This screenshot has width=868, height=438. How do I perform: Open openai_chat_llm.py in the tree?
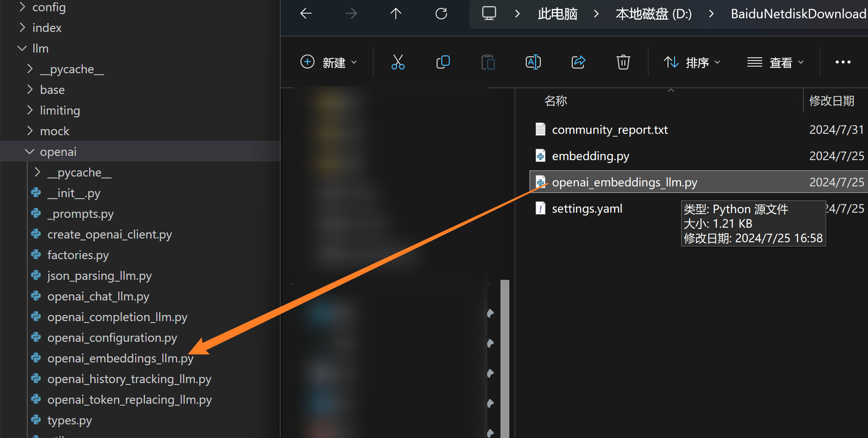(98, 296)
